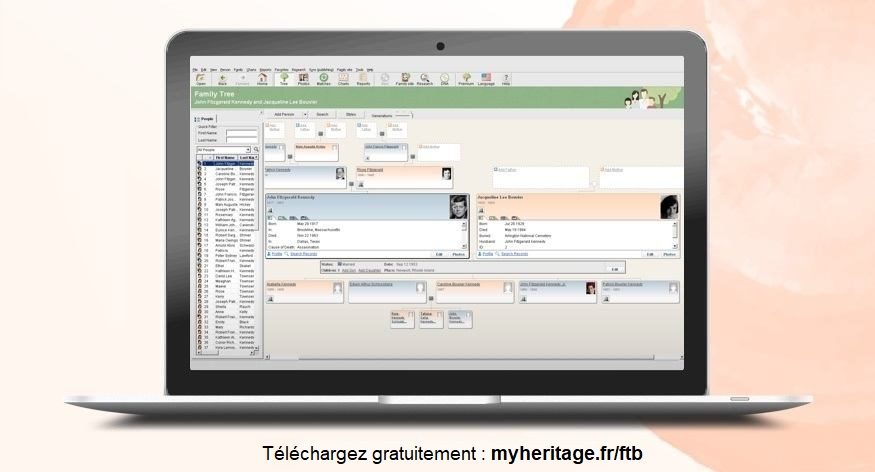Open Profile link on Jacqueline's card
Image resolution: width=875 pixels, height=472 pixels.
[x=487, y=254]
